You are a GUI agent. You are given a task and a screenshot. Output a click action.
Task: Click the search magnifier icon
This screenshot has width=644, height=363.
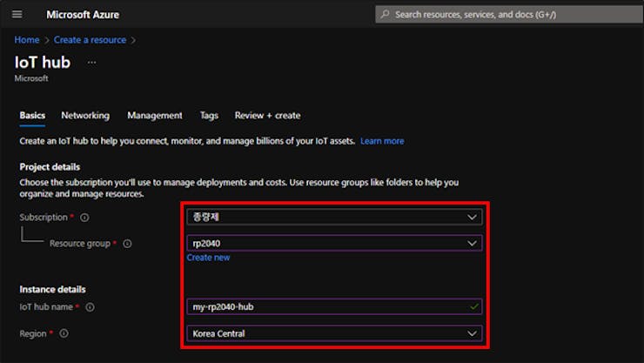[x=386, y=15]
